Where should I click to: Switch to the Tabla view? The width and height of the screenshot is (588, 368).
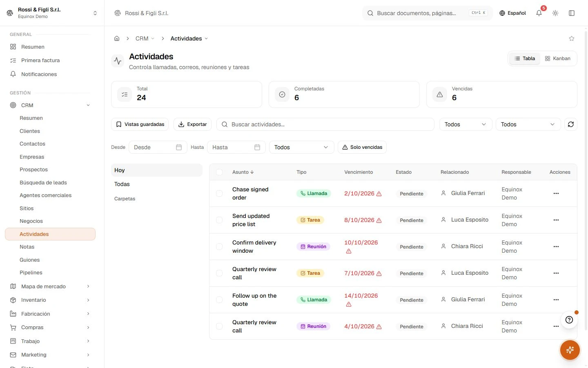coord(525,58)
